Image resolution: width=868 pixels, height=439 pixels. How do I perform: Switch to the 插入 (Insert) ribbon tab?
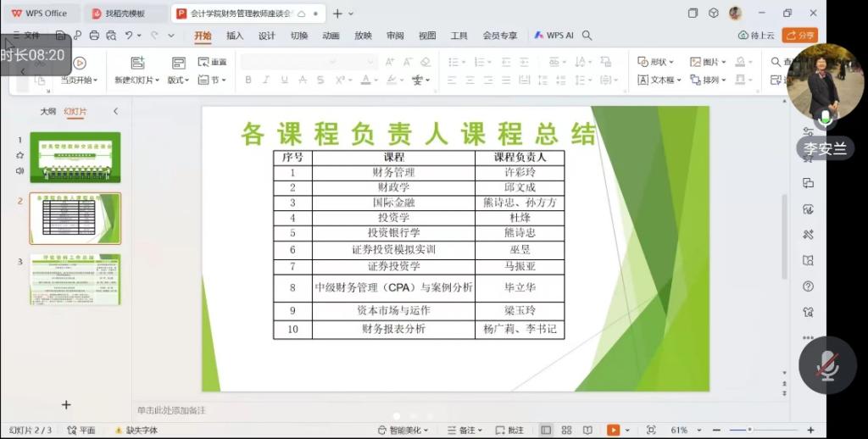[235, 36]
